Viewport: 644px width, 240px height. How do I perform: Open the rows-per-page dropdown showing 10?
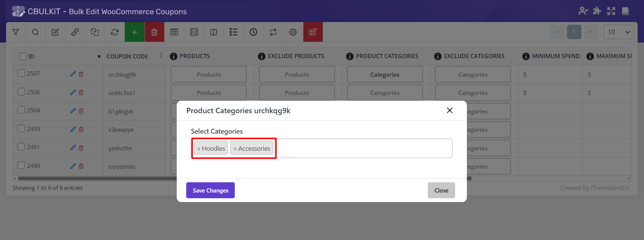[x=618, y=32]
